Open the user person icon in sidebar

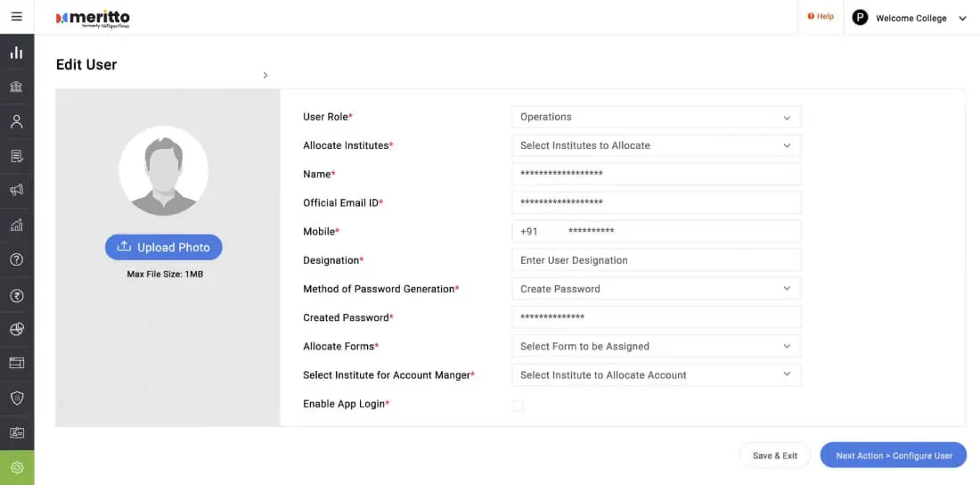17,121
